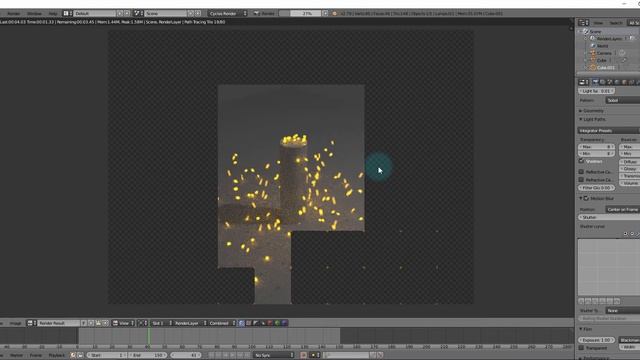The height and width of the screenshot is (360, 640).
Task: Select the Scene name field
Action: click(x=165, y=13)
